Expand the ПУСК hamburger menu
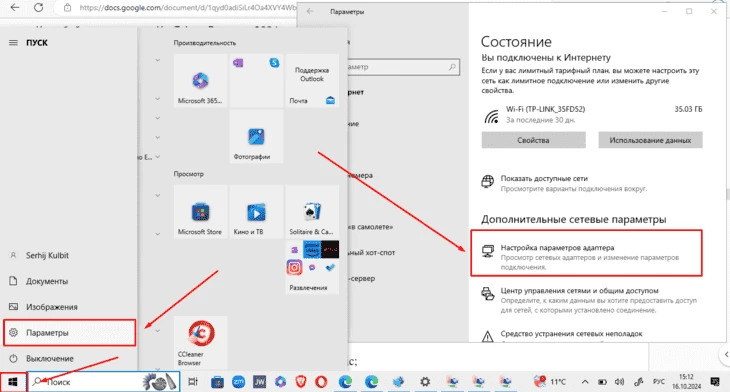This screenshot has height=392, width=730. (13, 42)
